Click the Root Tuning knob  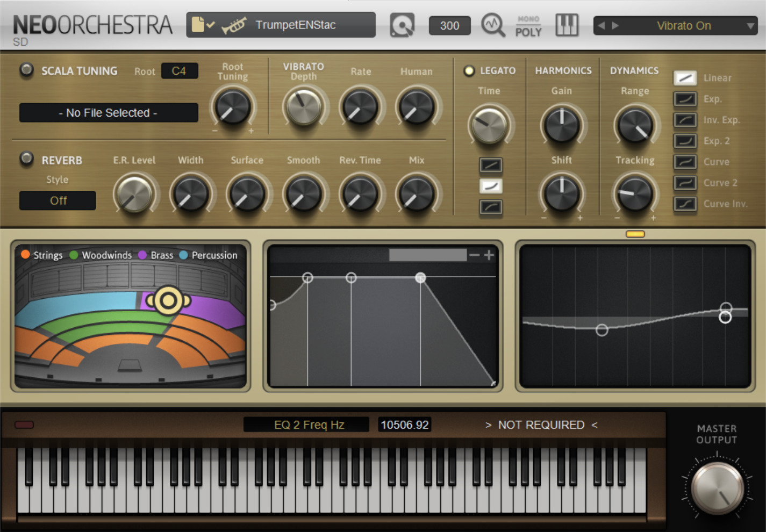pos(233,106)
